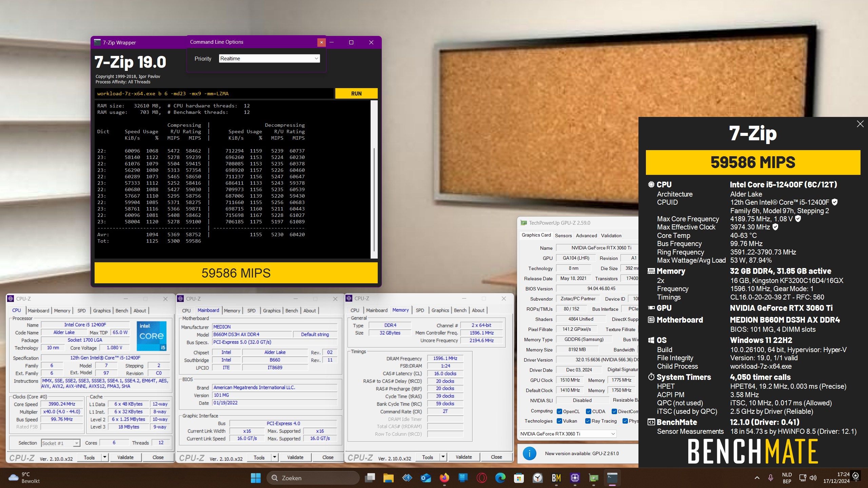Screen dimensions: 868x488
Task: Toggle the DirectCompute checkbox in GPU-Z
Action: click(x=614, y=411)
